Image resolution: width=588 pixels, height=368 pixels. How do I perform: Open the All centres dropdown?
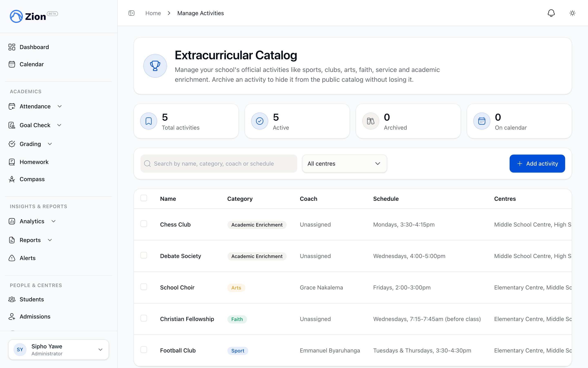pyautogui.click(x=344, y=164)
